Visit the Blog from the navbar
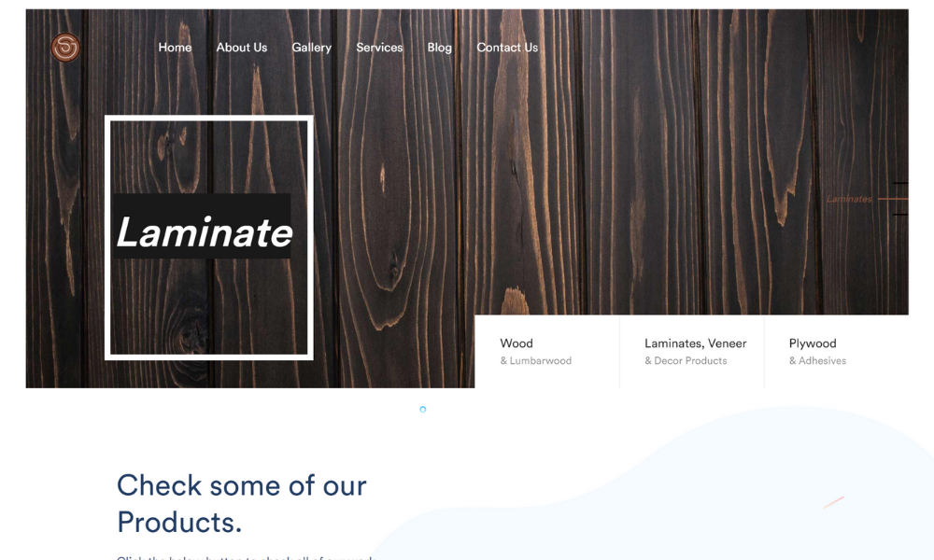The image size is (934, 560). point(439,48)
